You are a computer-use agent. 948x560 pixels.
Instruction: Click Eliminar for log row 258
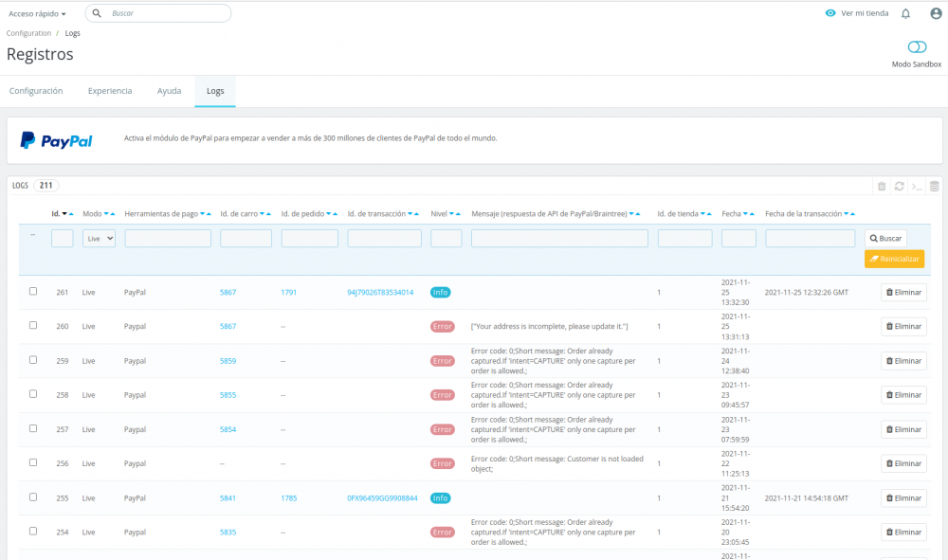903,395
